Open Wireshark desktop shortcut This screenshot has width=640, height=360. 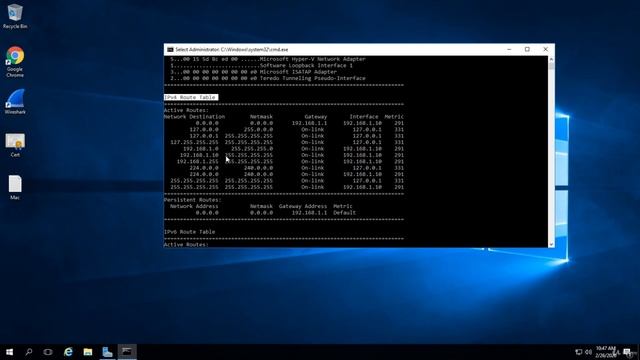[15, 102]
